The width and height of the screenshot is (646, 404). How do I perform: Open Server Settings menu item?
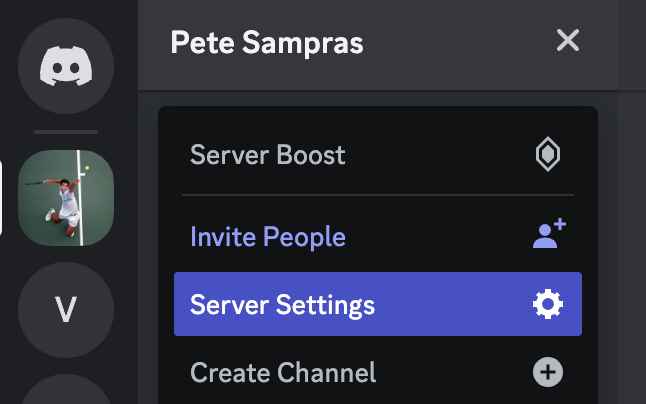point(378,304)
